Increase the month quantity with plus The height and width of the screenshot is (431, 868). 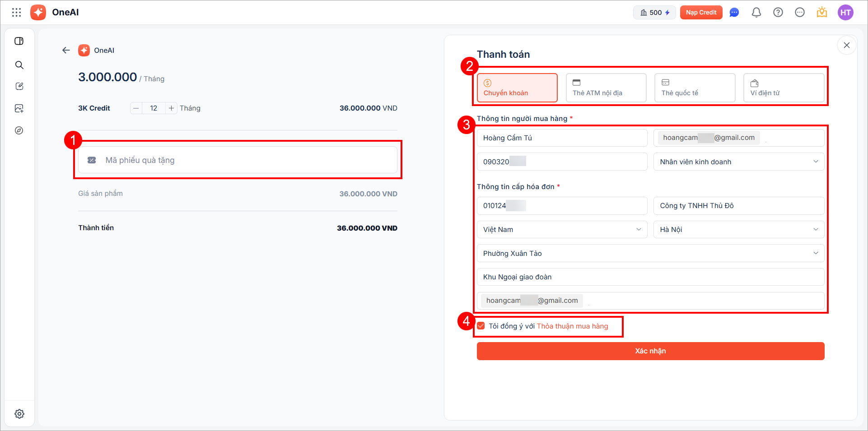[x=171, y=108]
